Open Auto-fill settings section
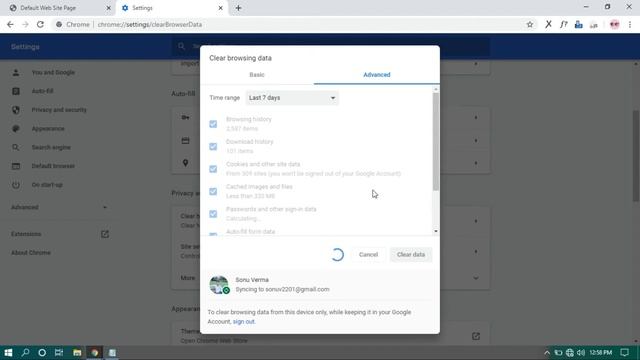Screen dimensions: 640x360 pyautogui.click(x=42, y=91)
